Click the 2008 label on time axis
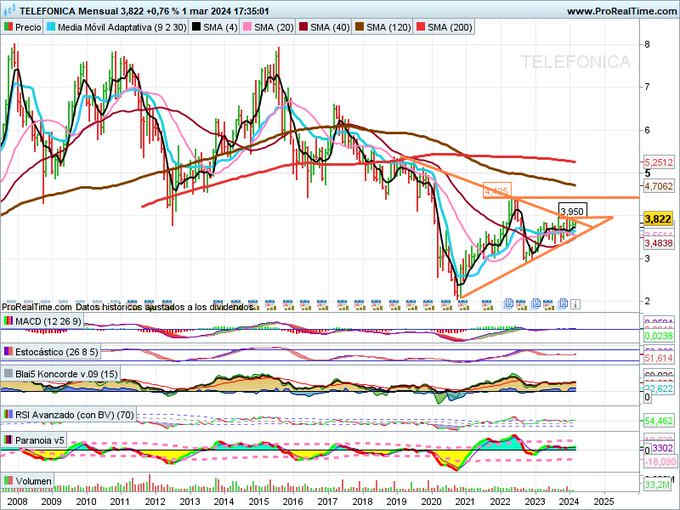The width and height of the screenshot is (680, 510). [x=17, y=501]
